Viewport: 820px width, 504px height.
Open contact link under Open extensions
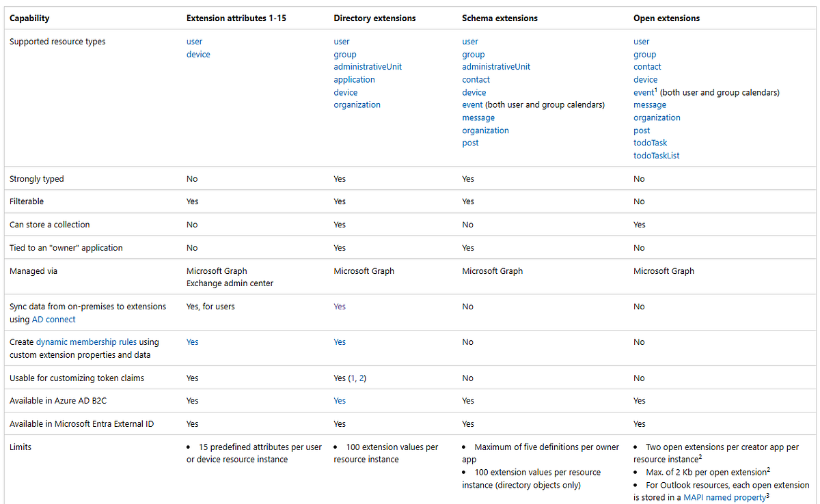(x=647, y=67)
